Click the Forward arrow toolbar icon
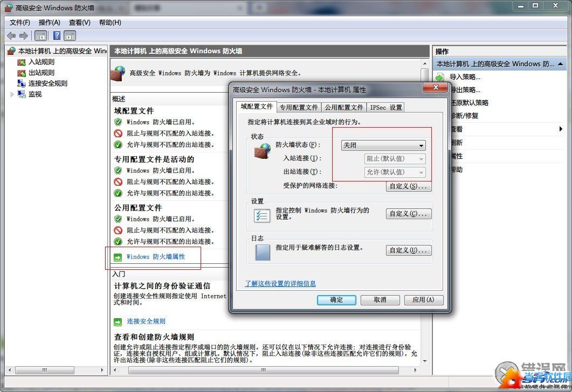This screenshot has height=392, width=572. pyautogui.click(x=24, y=36)
